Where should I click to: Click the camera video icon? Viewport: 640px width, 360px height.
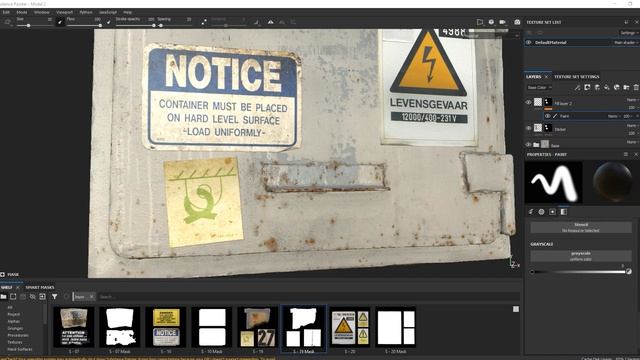[503, 22]
